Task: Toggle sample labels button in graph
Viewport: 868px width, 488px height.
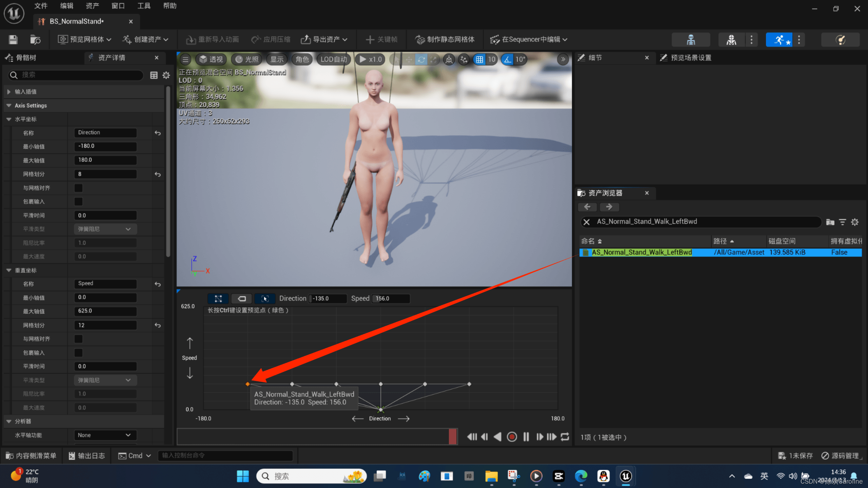Action: click(x=242, y=299)
